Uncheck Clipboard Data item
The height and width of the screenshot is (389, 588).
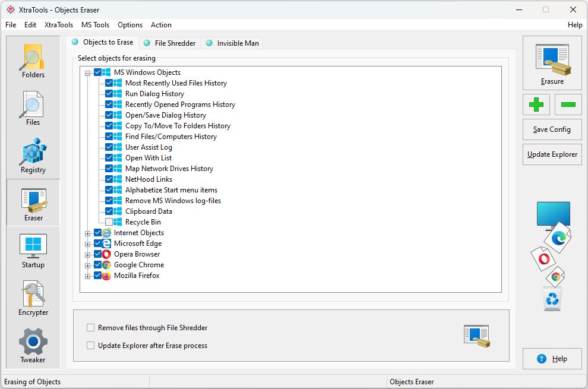click(x=109, y=211)
